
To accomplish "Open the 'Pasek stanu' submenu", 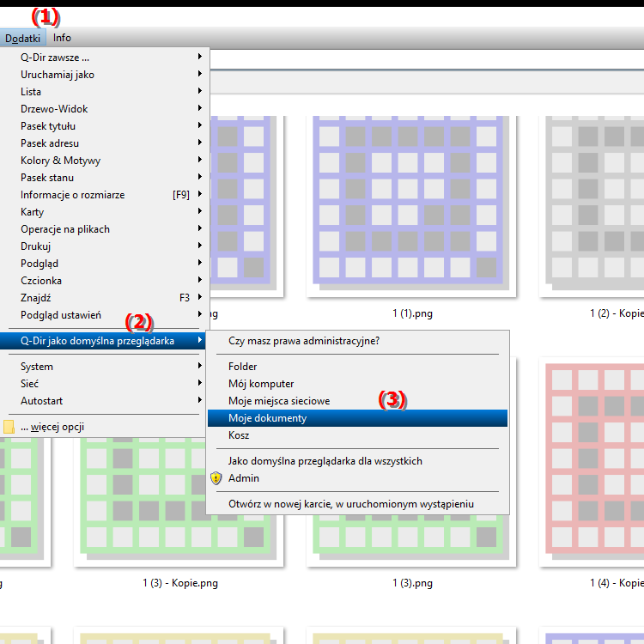I will click(x=104, y=178).
